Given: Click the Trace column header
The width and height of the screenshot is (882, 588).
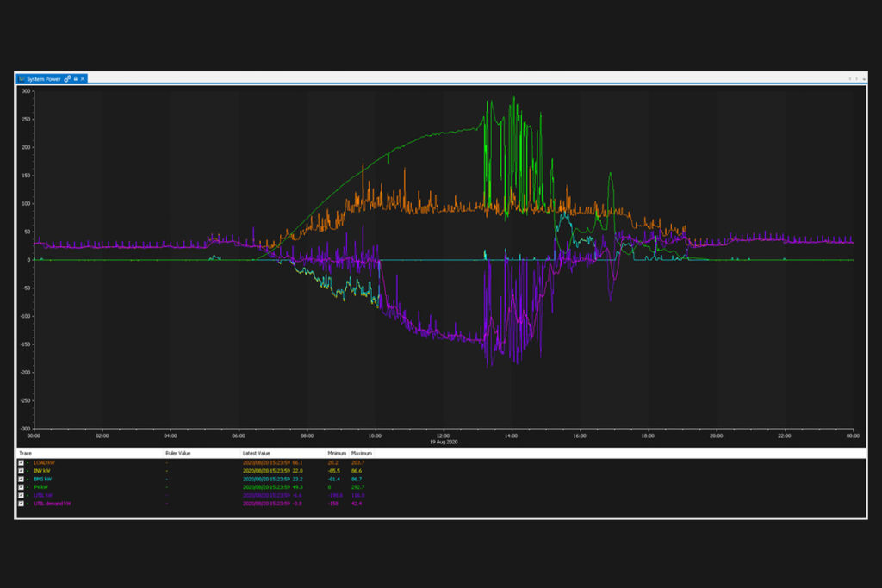Looking at the screenshot, I should [25, 452].
